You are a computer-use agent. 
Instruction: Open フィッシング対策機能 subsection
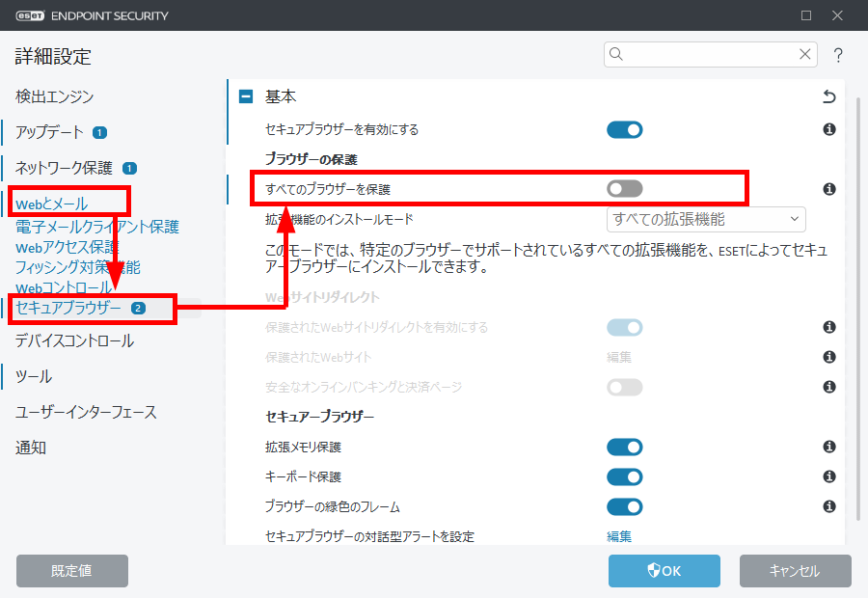(x=77, y=267)
